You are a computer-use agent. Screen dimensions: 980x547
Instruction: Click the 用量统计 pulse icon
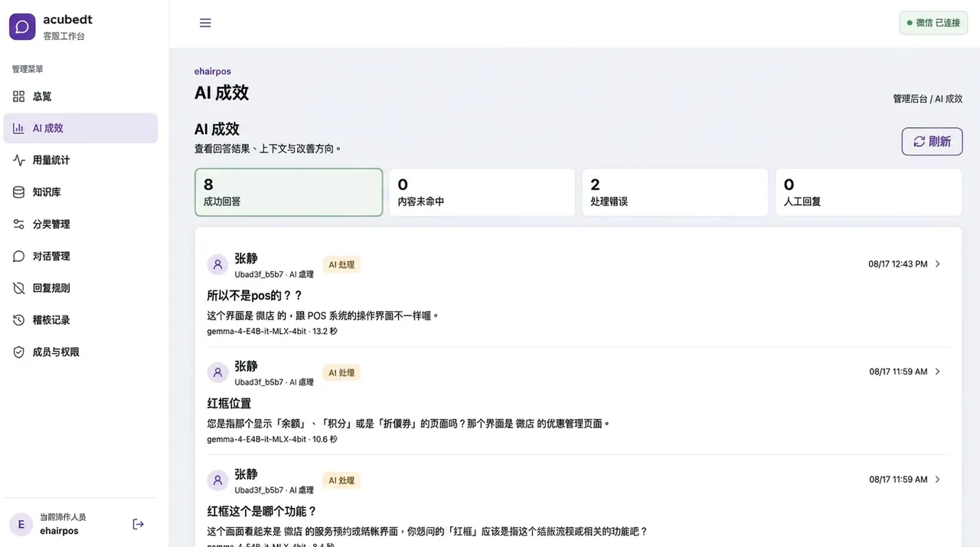point(19,160)
